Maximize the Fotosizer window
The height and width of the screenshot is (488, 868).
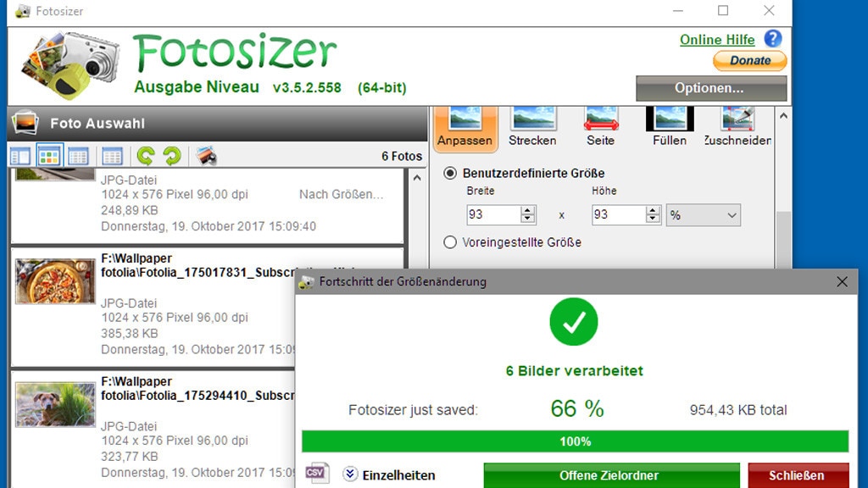point(723,10)
